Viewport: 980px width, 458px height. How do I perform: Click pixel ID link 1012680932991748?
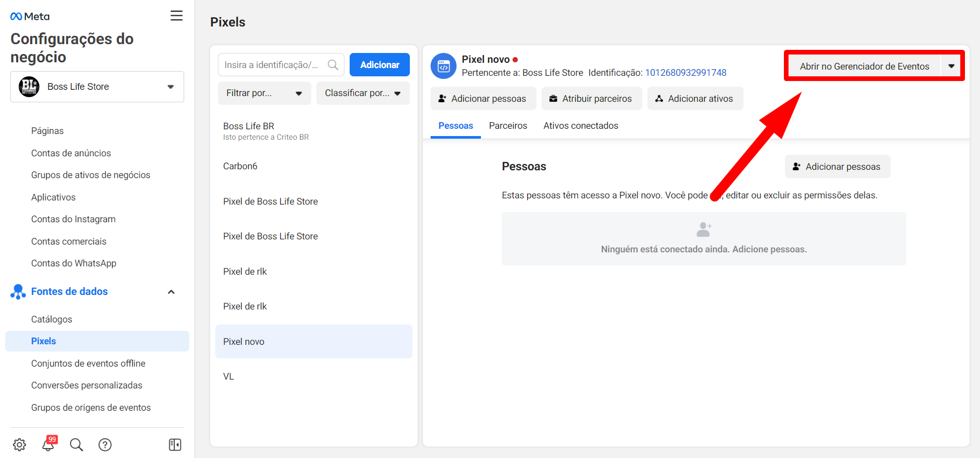[685, 73]
